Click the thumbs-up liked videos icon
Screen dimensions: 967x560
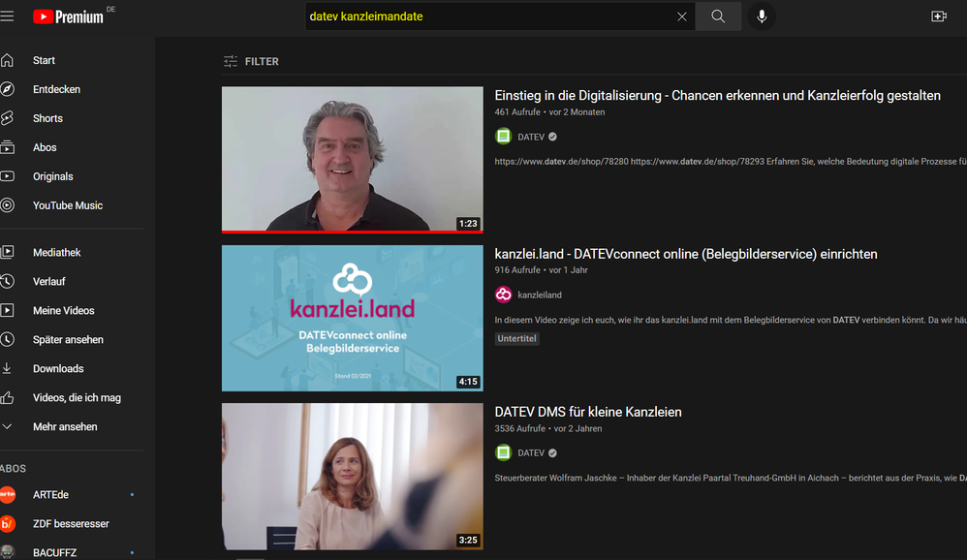click(8, 398)
